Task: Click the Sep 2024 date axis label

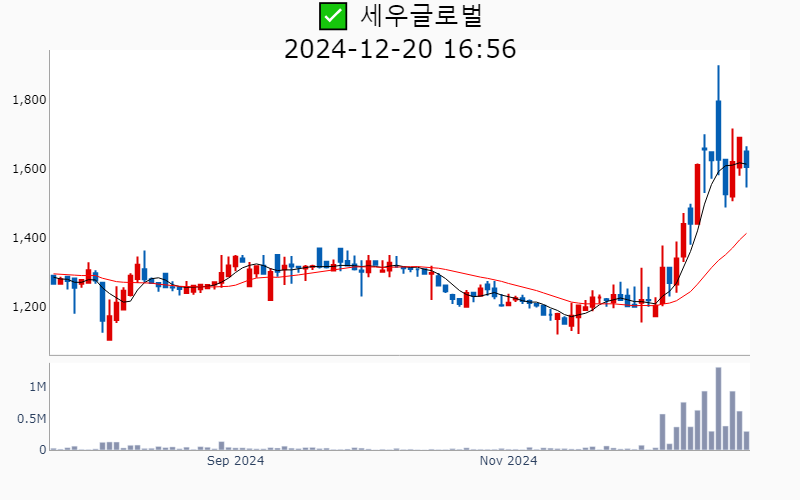Action: [x=235, y=461]
